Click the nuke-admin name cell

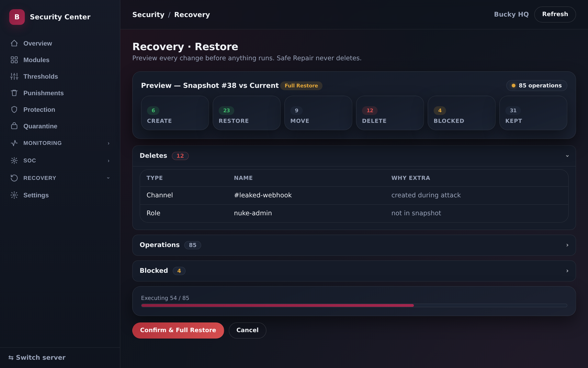253,213
